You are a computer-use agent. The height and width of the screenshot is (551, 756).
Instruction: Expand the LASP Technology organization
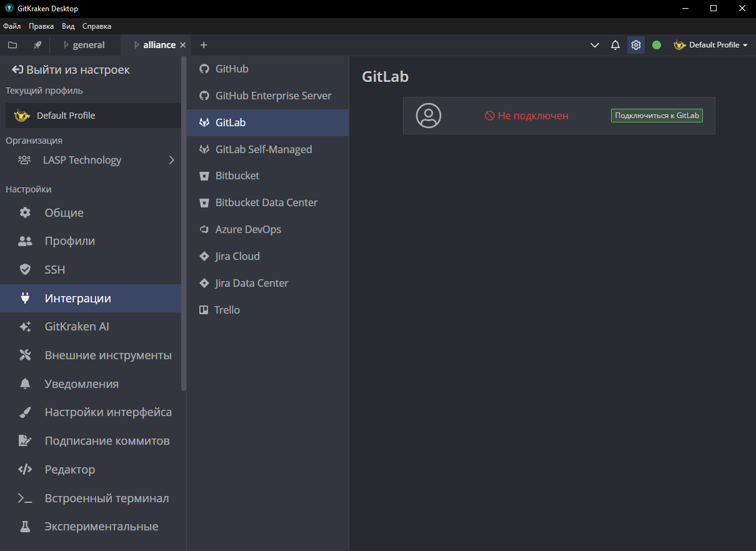[172, 160]
